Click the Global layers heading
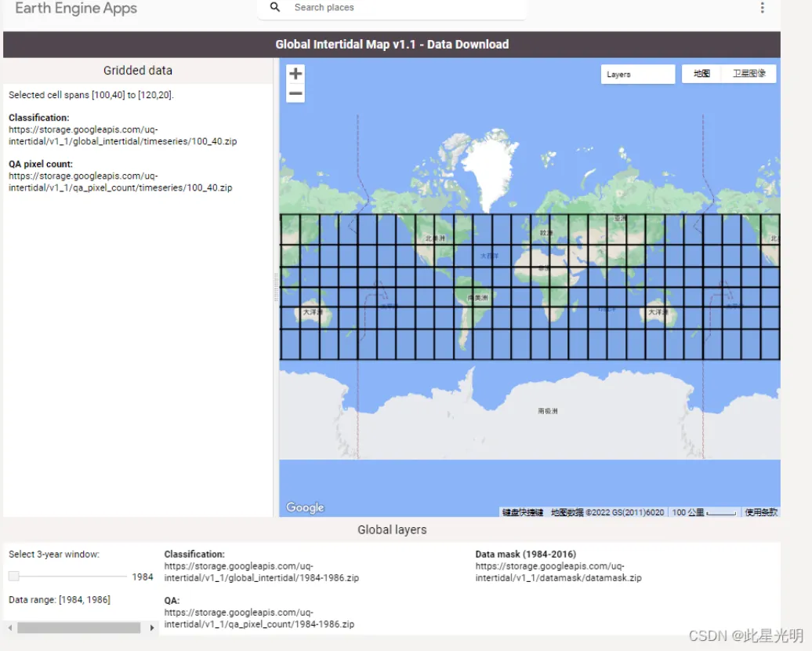Image resolution: width=812 pixels, height=651 pixels. click(x=392, y=529)
